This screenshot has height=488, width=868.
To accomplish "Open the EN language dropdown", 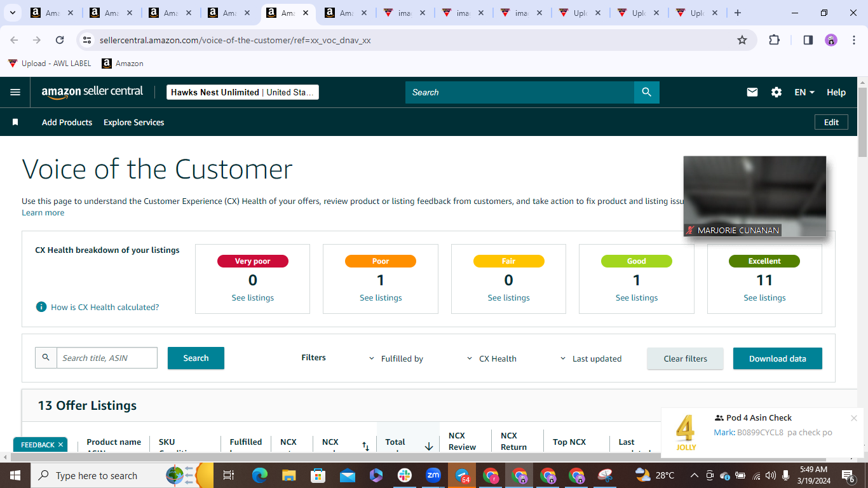I will click(804, 92).
